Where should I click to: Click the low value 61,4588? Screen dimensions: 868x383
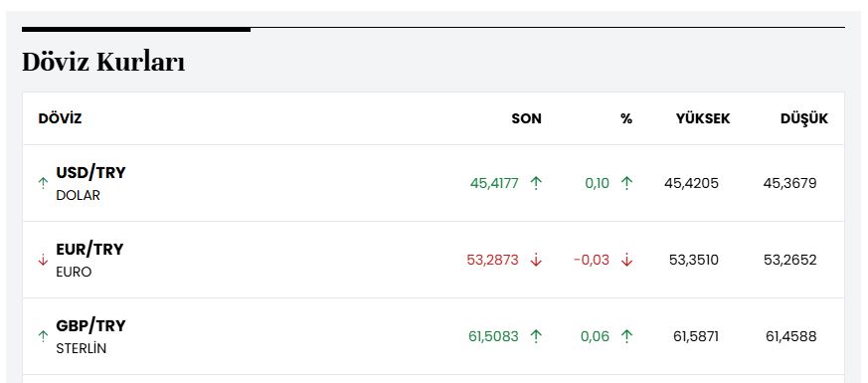(x=791, y=336)
